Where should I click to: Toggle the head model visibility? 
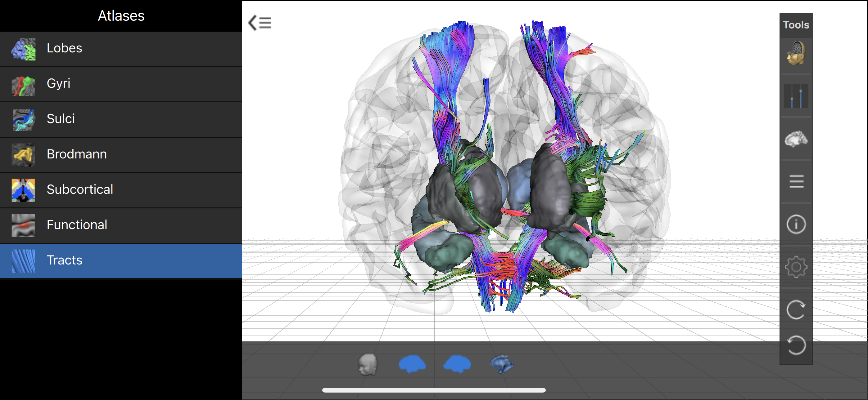coord(368,364)
